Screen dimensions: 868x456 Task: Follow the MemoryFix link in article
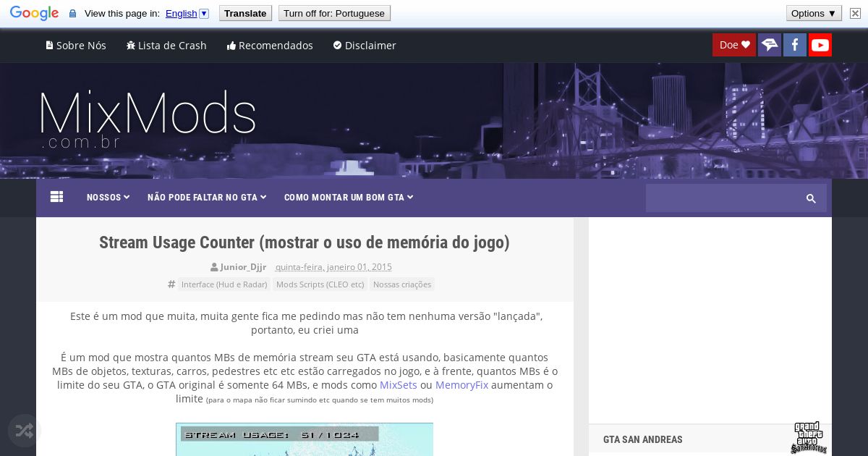coord(461,385)
